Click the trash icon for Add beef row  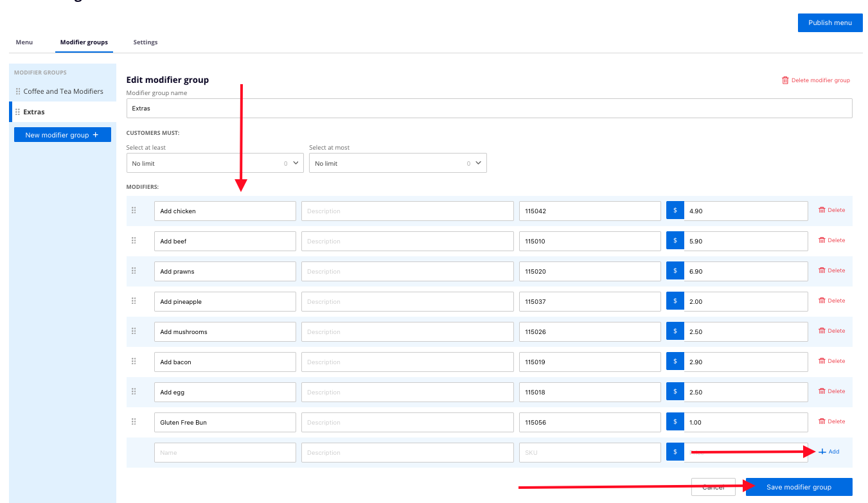coord(822,240)
